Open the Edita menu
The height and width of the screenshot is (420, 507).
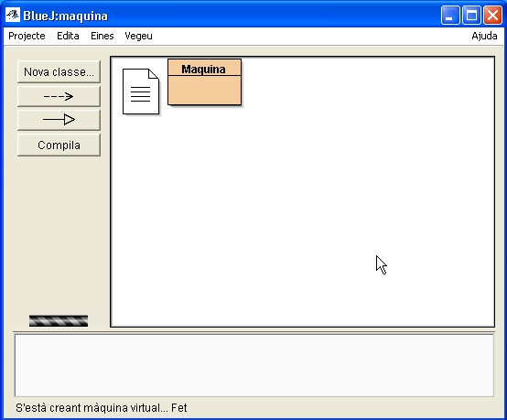click(x=68, y=36)
